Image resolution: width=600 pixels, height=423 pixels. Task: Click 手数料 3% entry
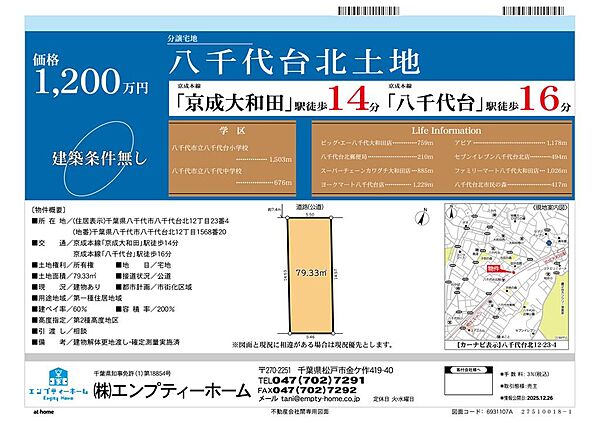point(524,374)
